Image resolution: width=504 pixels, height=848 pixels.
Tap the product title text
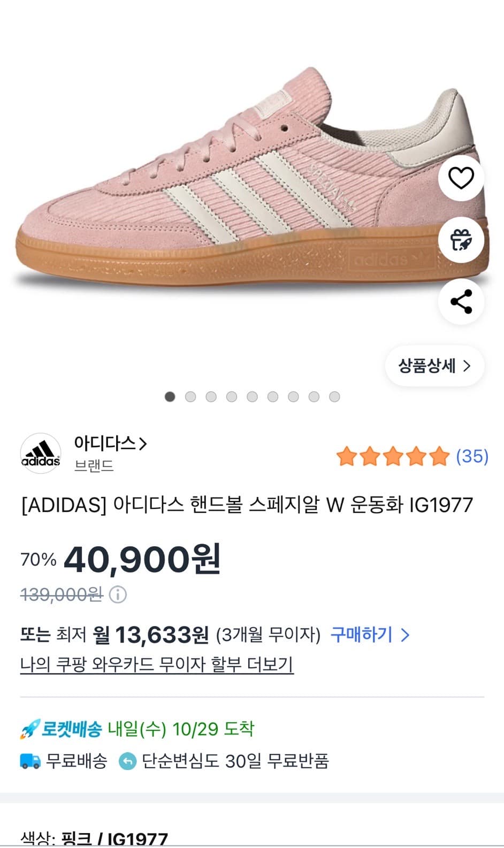coord(247,505)
